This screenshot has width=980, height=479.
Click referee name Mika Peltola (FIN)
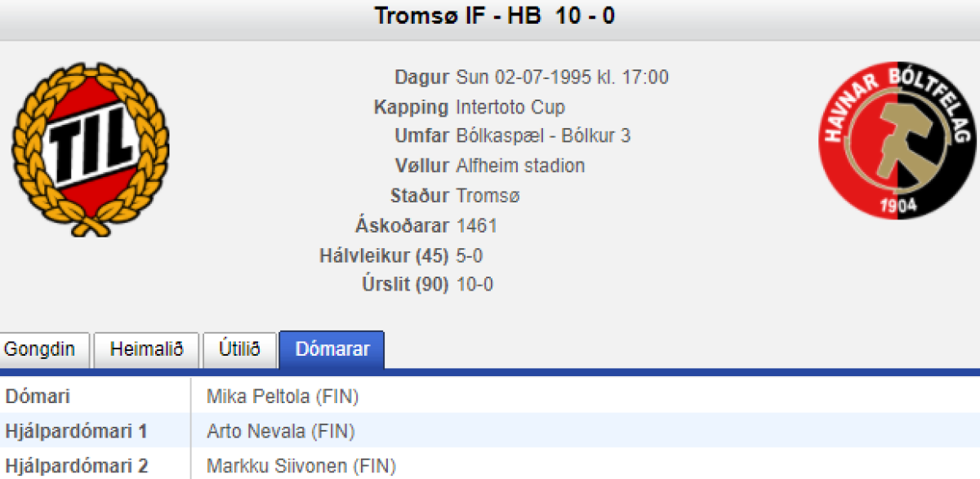click(283, 397)
